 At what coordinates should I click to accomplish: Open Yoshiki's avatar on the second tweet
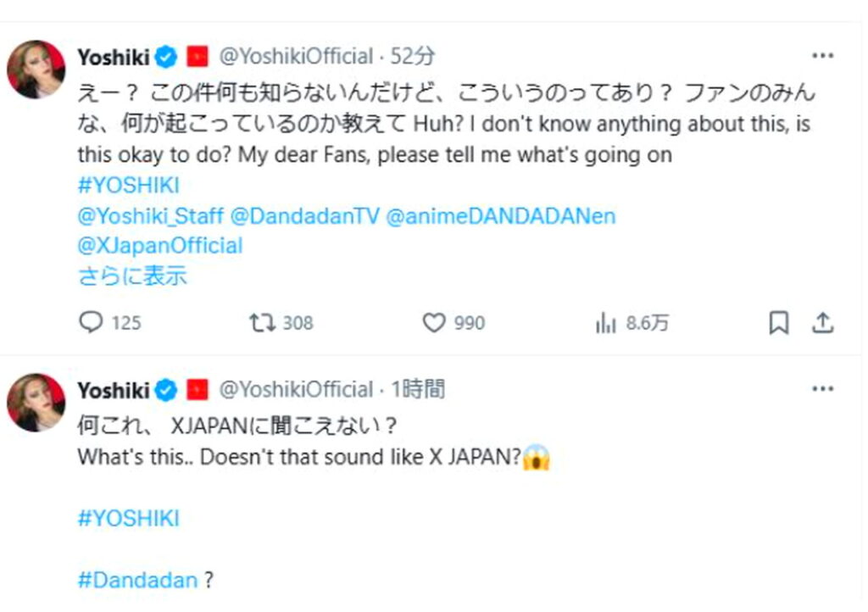36,402
